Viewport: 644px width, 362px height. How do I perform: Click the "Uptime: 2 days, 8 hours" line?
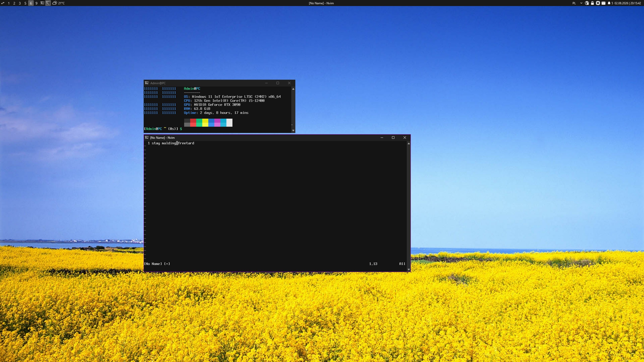coord(216,113)
